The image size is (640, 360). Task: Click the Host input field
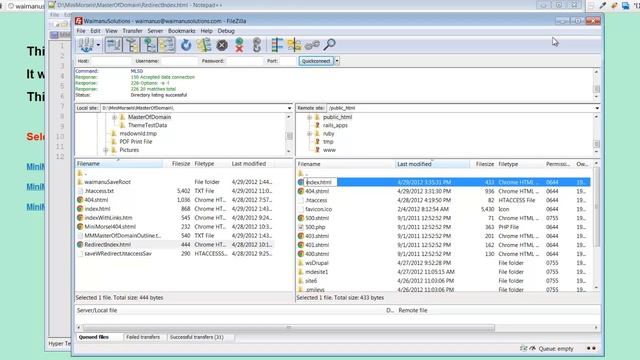[110, 61]
